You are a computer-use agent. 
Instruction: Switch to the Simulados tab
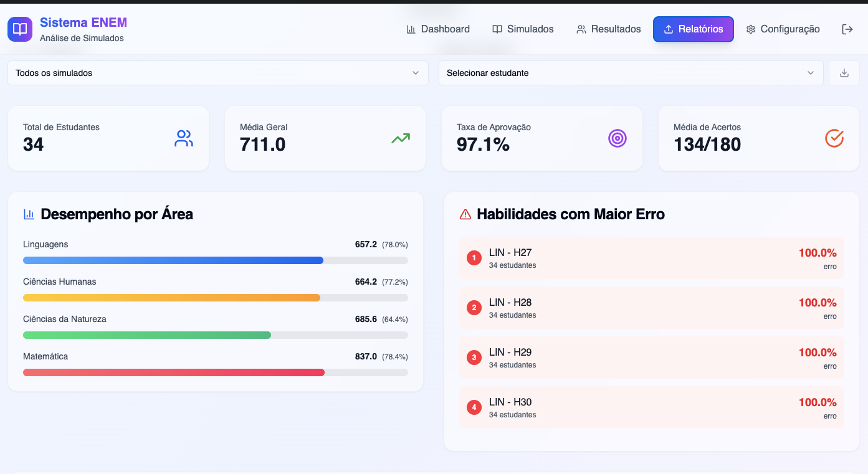tap(523, 29)
